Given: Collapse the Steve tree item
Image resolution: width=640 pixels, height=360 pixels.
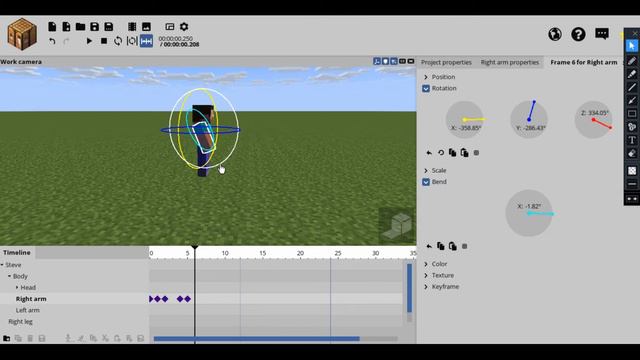Looking at the screenshot, I should (x=2, y=265).
